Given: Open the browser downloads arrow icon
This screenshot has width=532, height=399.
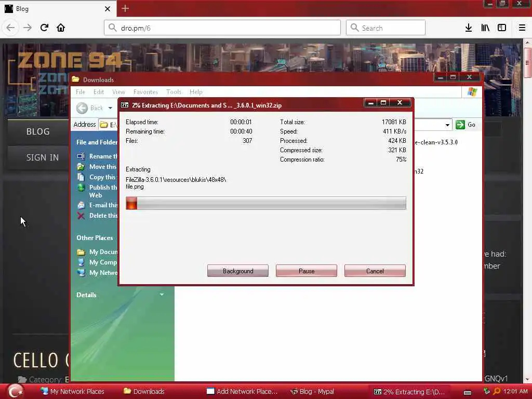Looking at the screenshot, I should (x=469, y=28).
